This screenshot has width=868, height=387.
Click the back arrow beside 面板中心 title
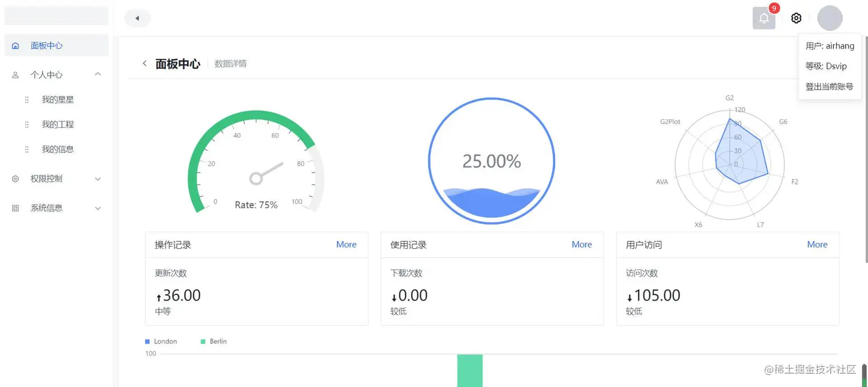pyautogui.click(x=144, y=64)
